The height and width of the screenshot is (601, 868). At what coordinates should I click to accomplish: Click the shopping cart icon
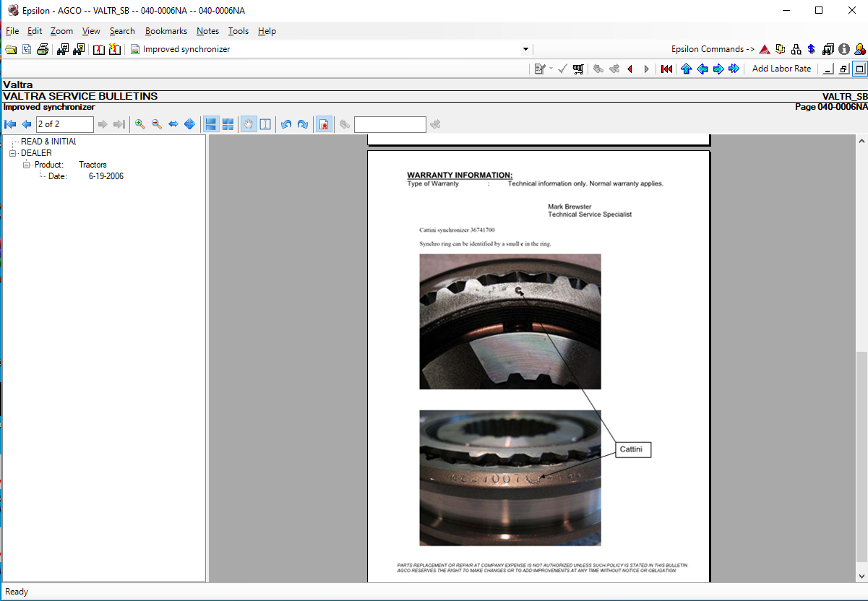tap(578, 69)
